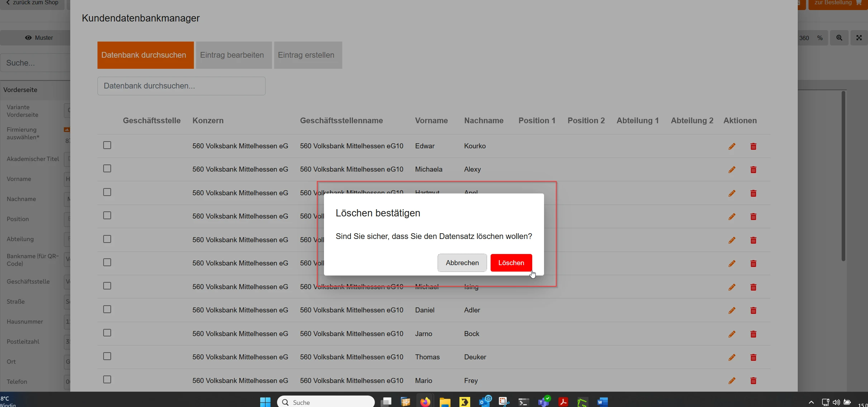This screenshot has width=868, height=407.
Task: Open the Datenbank durchsuchen tab
Action: pos(146,55)
